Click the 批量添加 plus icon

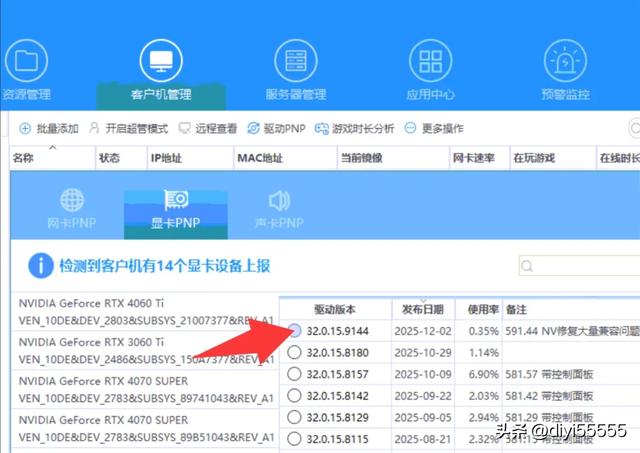(25, 129)
